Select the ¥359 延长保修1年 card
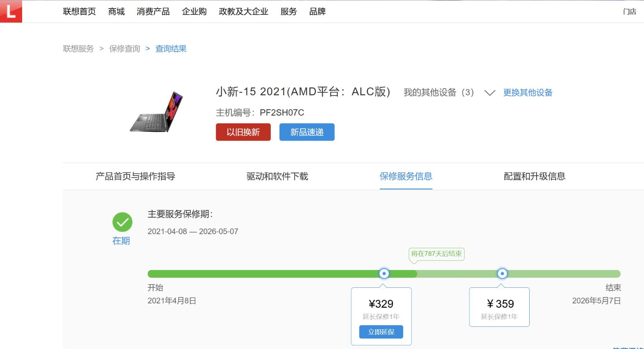This screenshot has width=644, height=349. 500,307
